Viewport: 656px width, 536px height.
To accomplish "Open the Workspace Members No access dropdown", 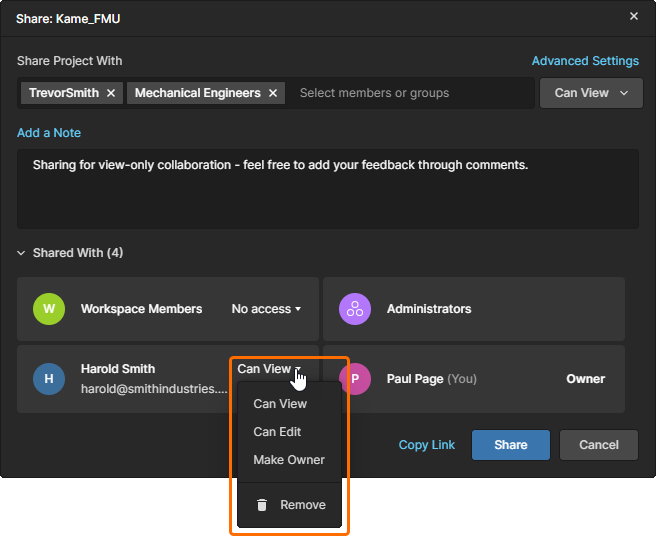I will point(266,309).
